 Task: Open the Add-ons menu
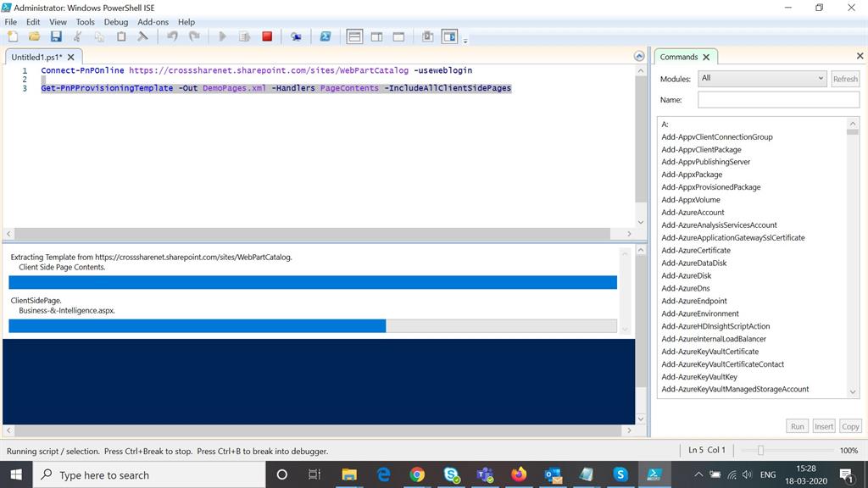pos(153,22)
